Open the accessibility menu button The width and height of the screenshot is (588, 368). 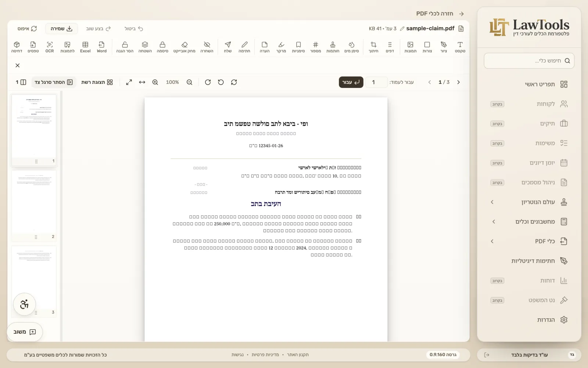pyautogui.click(x=24, y=304)
